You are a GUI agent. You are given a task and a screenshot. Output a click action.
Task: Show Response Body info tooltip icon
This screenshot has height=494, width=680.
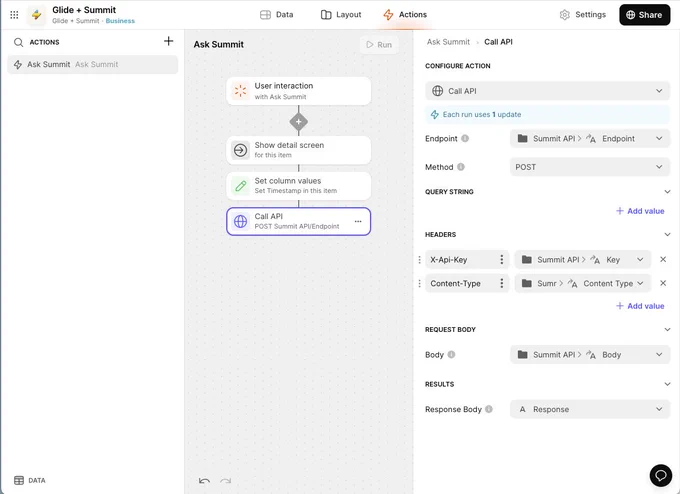coord(489,409)
